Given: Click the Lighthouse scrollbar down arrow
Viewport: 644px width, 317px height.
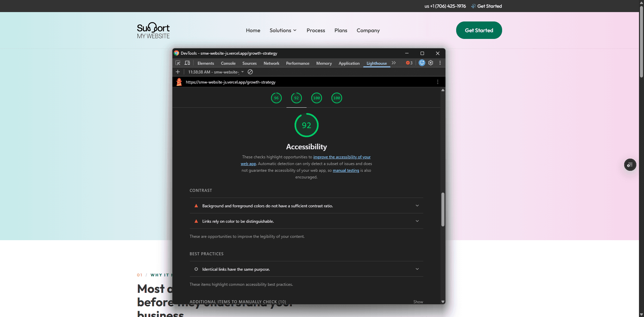Looking at the screenshot, I should (443, 302).
